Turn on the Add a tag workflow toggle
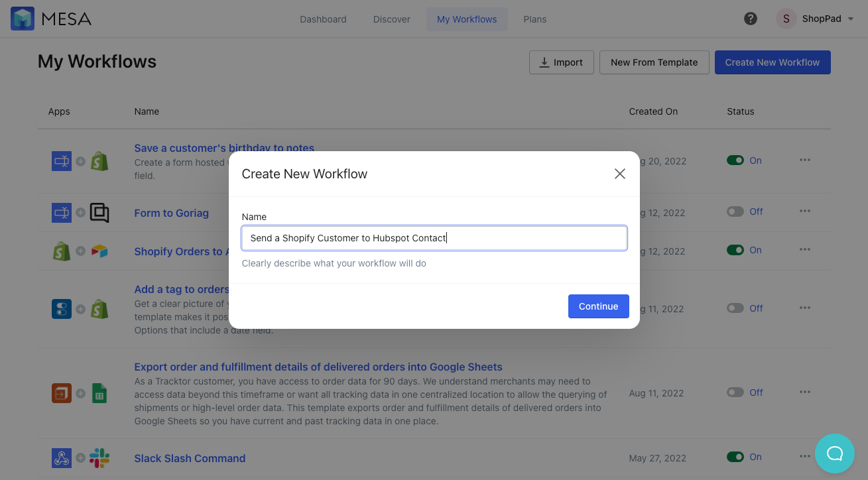 [x=735, y=308]
